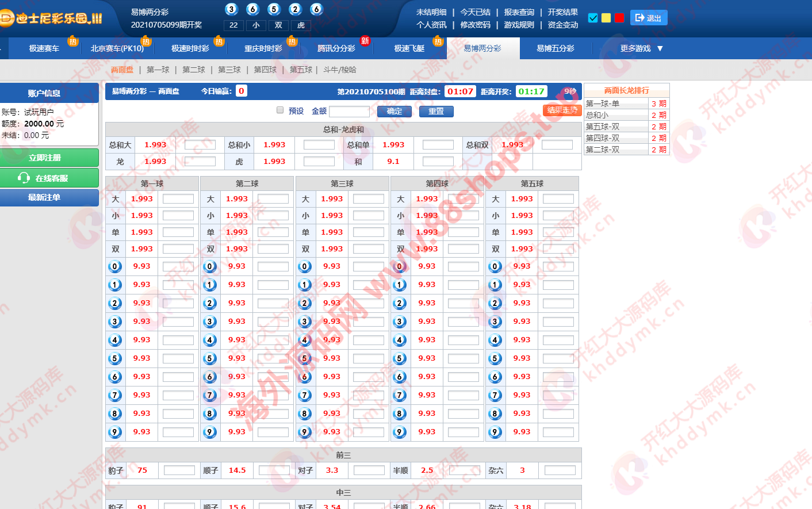The image size is (812, 509).
Task: Open the 第三球 sub-tab
Action: pyautogui.click(x=229, y=70)
